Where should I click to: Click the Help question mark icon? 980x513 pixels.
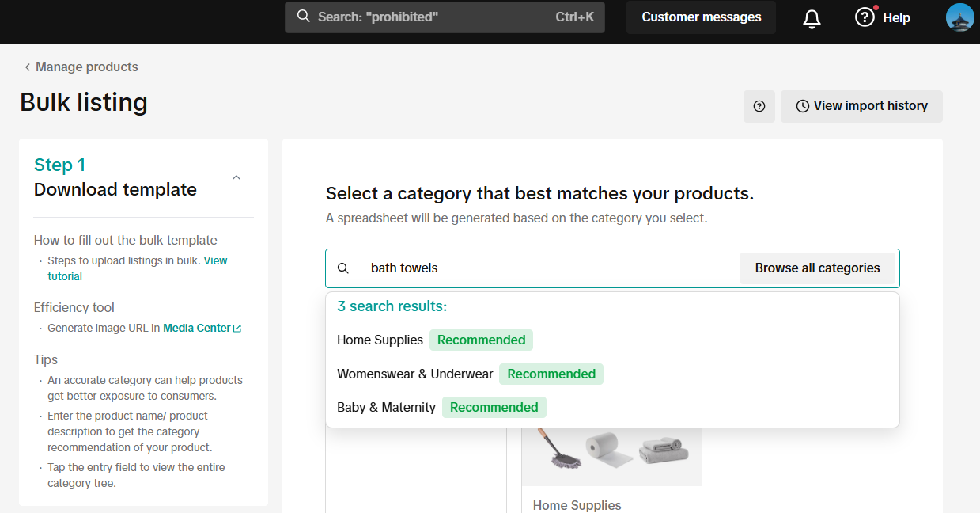click(865, 17)
